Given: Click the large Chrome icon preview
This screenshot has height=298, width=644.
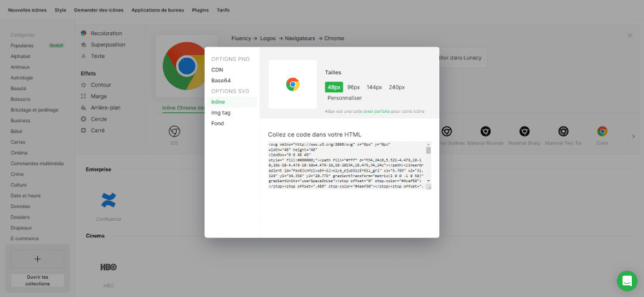Looking at the screenshot, I should [x=187, y=66].
